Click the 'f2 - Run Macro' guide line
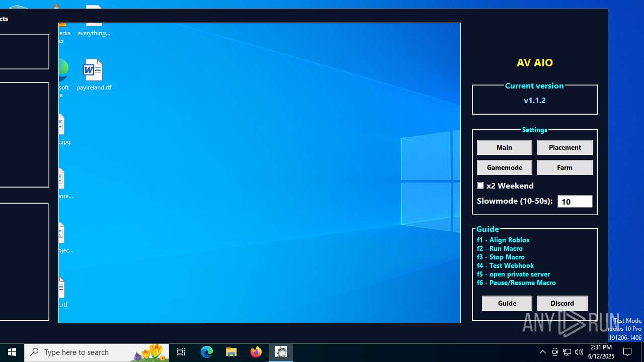 [500, 248]
